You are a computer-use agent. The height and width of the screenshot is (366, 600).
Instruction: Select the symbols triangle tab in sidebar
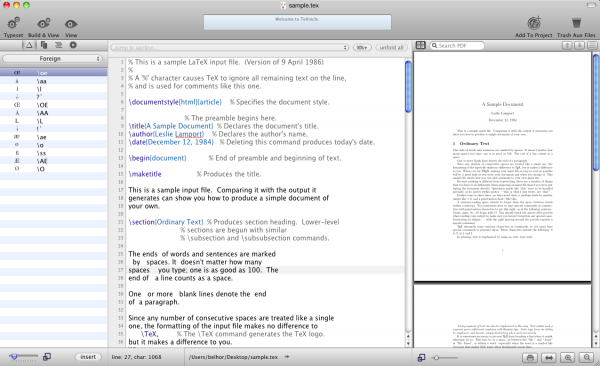click(x=29, y=45)
